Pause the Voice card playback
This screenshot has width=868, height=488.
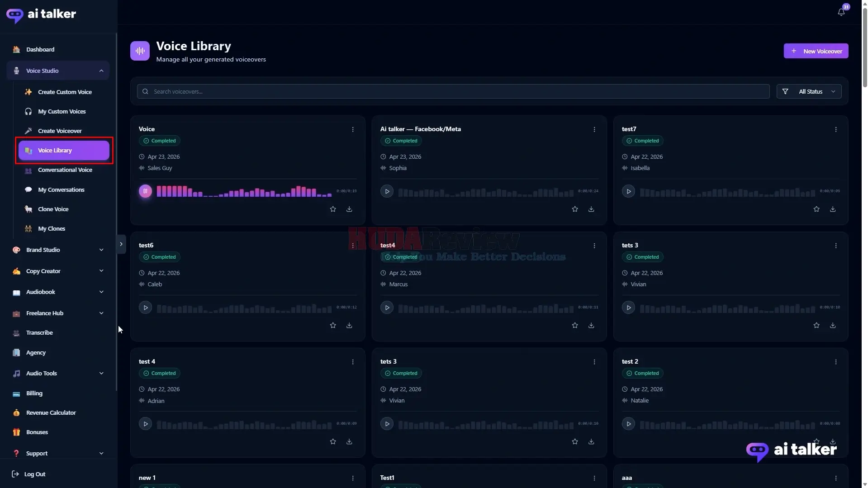(145, 191)
